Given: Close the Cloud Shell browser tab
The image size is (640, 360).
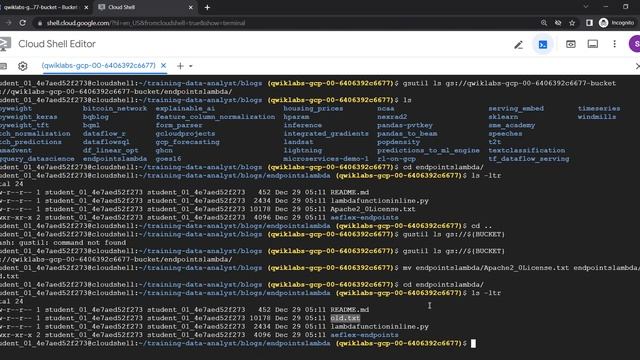Looking at the screenshot, I should [191, 7].
